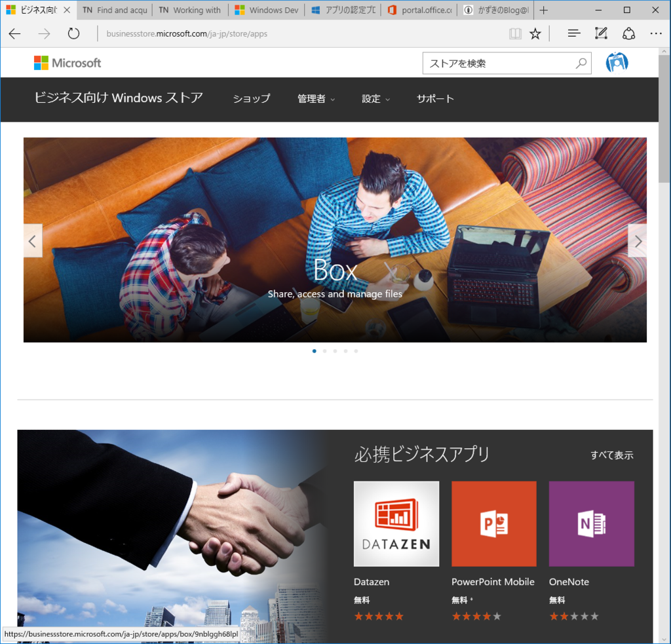Go back with the browser back arrow
The width and height of the screenshot is (671, 644).
[14, 34]
